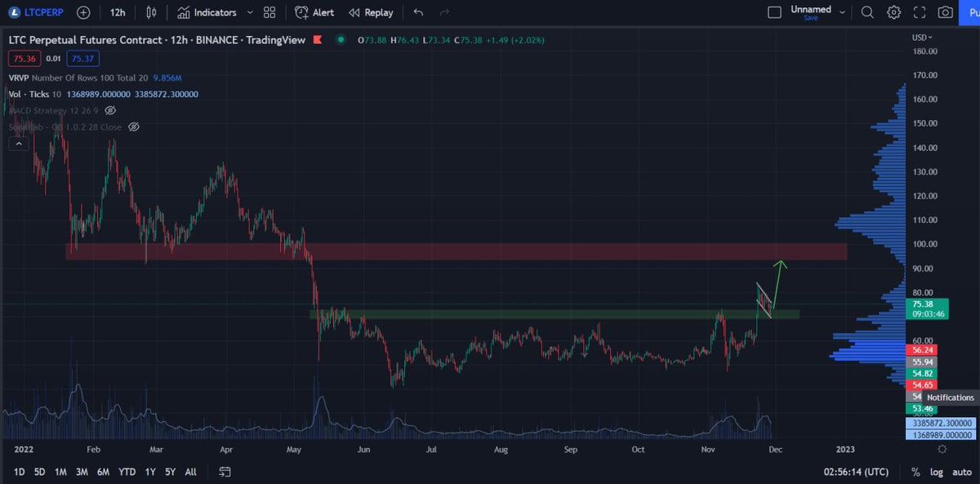Click the green 75.38 current price label

click(926, 308)
